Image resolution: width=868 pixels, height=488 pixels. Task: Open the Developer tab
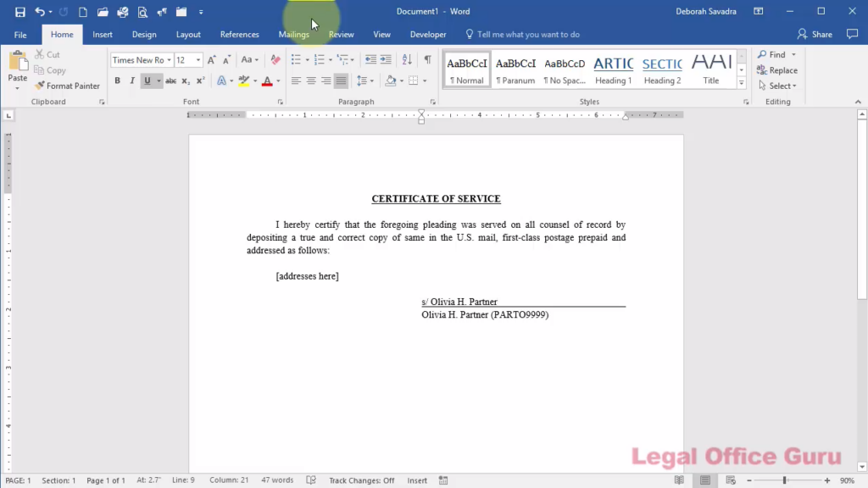pyautogui.click(x=427, y=34)
